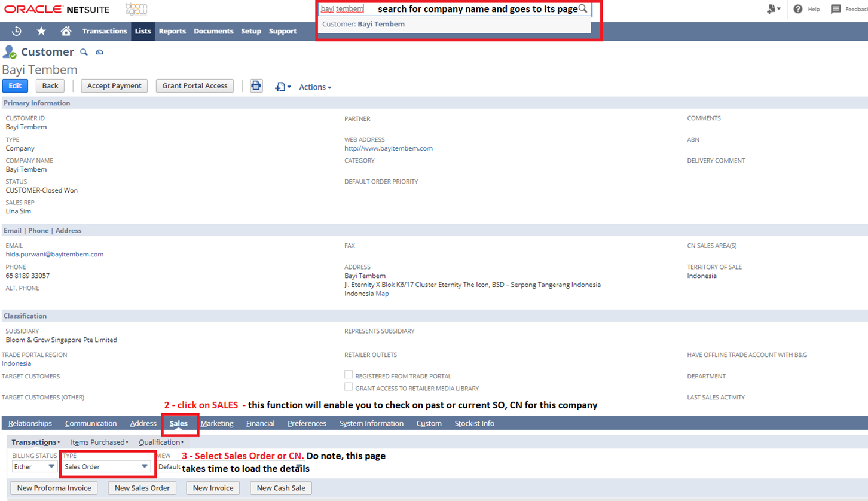Open the Map link in the address
This screenshot has height=501, width=868.
pyautogui.click(x=382, y=294)
